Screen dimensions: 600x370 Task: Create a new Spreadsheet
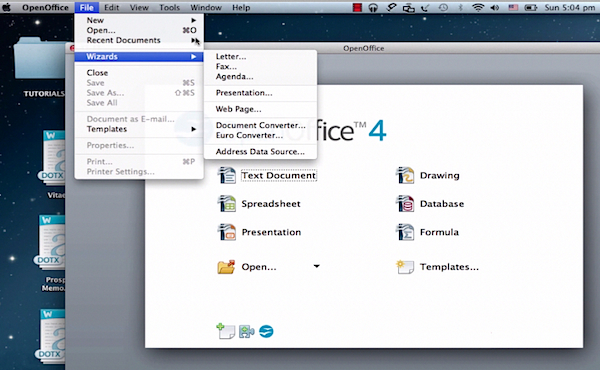pos(271,204)
